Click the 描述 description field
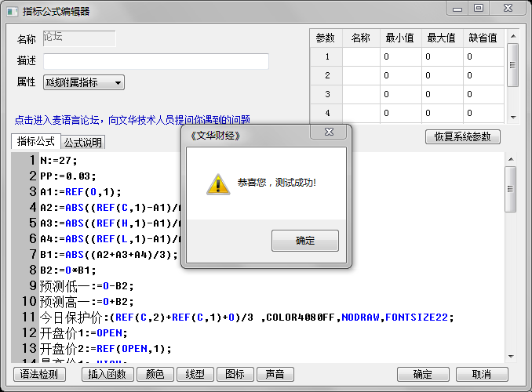 point(156,61)
